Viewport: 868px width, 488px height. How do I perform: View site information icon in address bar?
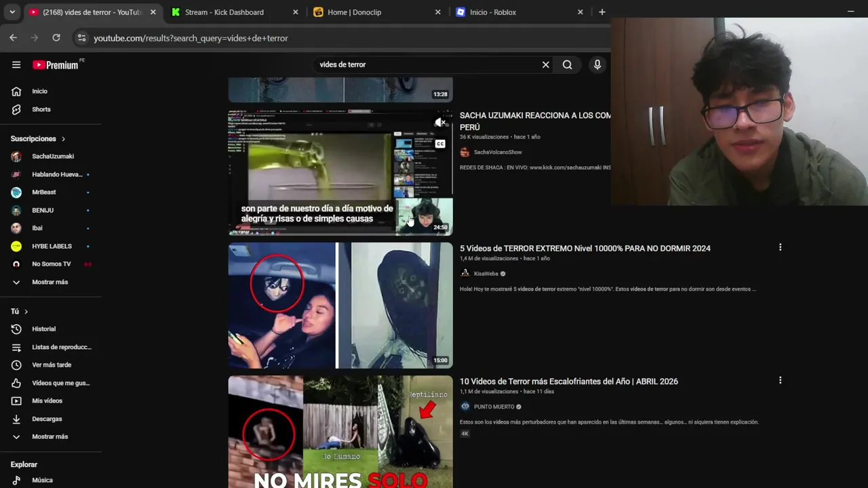tap(81, 38)
